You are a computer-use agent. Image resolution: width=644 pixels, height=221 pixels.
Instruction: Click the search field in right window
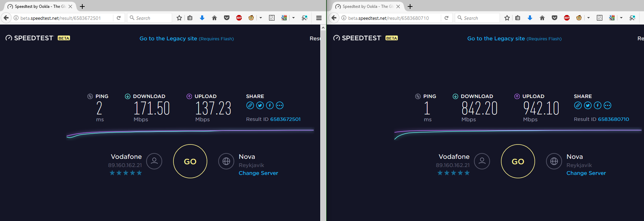(x=477, y=18)
